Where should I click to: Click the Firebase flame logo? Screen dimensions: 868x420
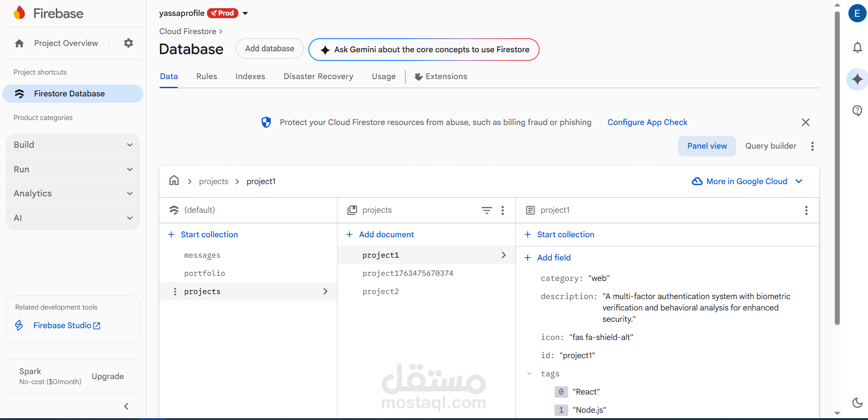pos(19,13)
